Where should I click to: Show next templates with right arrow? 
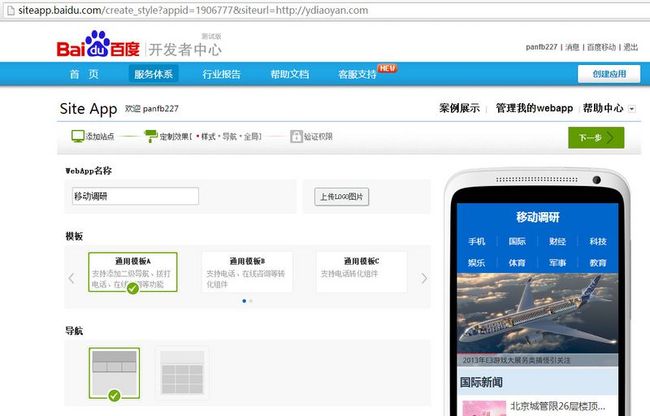coord(424,278)
